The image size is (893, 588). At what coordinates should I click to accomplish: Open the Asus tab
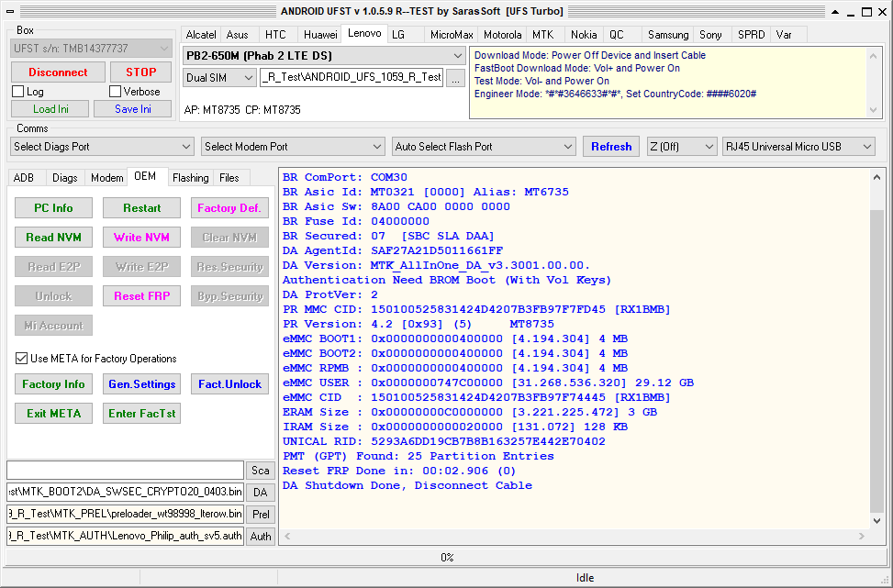point(238,35)
